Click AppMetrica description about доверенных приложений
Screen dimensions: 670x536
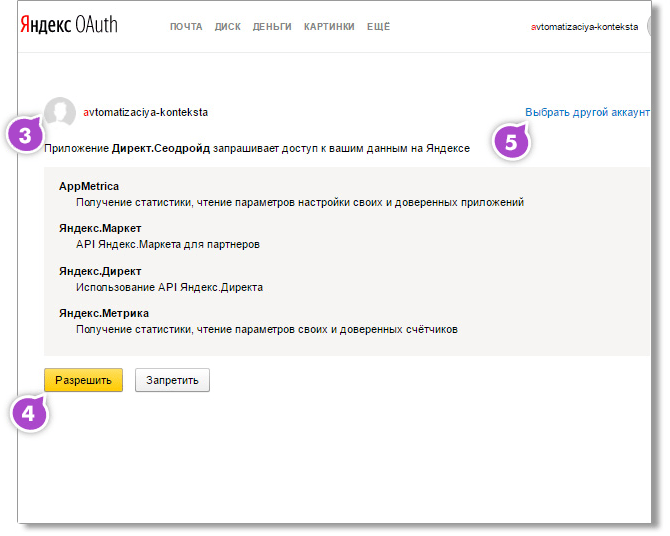[x=300, y=202]
